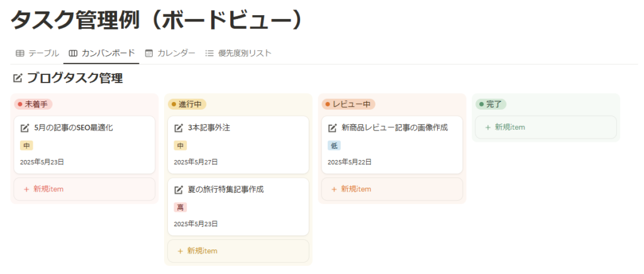This screenshot has width=644, height=274.
Task: Add 新規item in the 進行中 column
Action: point(238,251)
